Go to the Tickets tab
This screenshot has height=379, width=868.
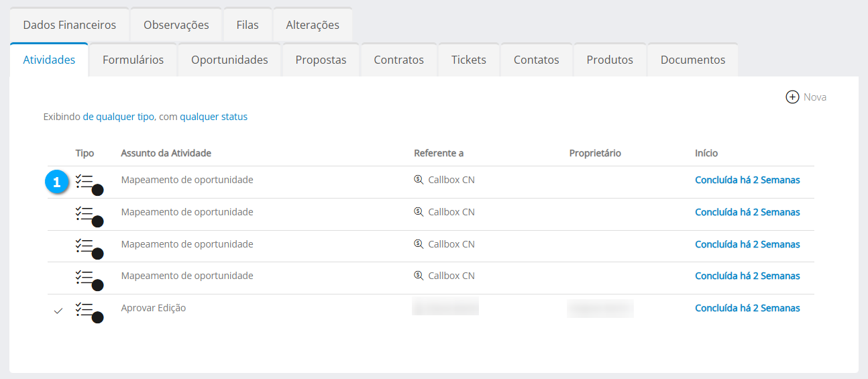(468, 60)
